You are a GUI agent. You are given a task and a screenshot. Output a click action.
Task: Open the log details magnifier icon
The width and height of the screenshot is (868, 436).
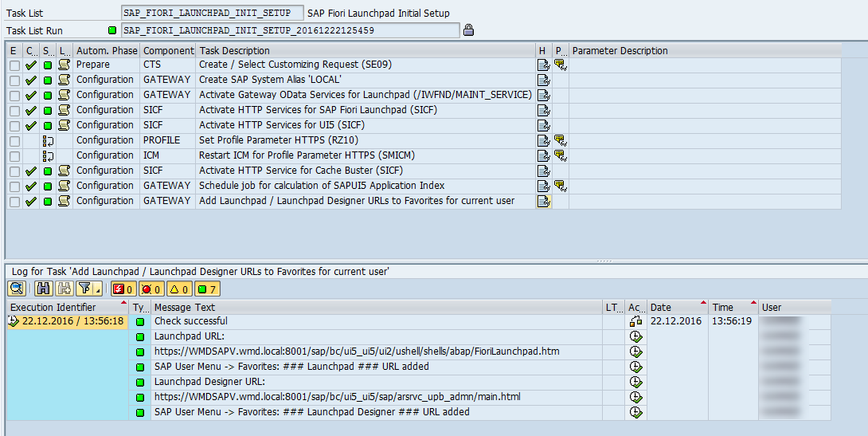pyautogui.click(x=17, y=289)
